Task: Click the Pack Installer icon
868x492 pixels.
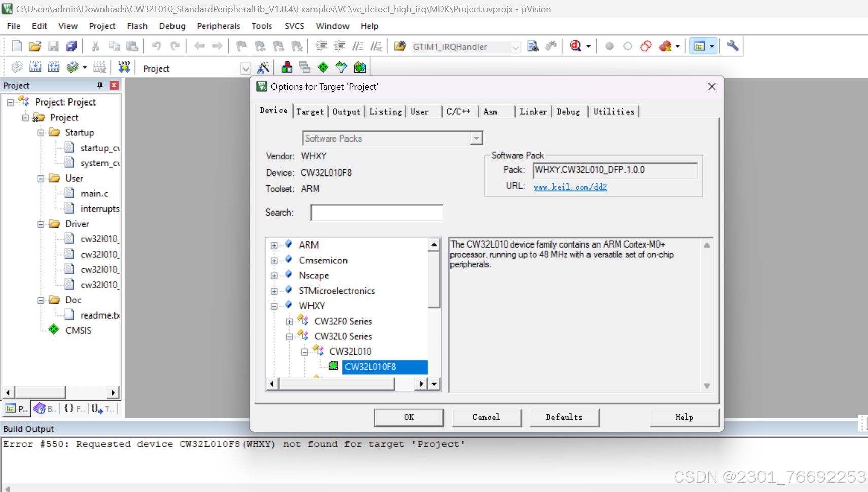Action: pyautogui.click(x=360, y=67)
